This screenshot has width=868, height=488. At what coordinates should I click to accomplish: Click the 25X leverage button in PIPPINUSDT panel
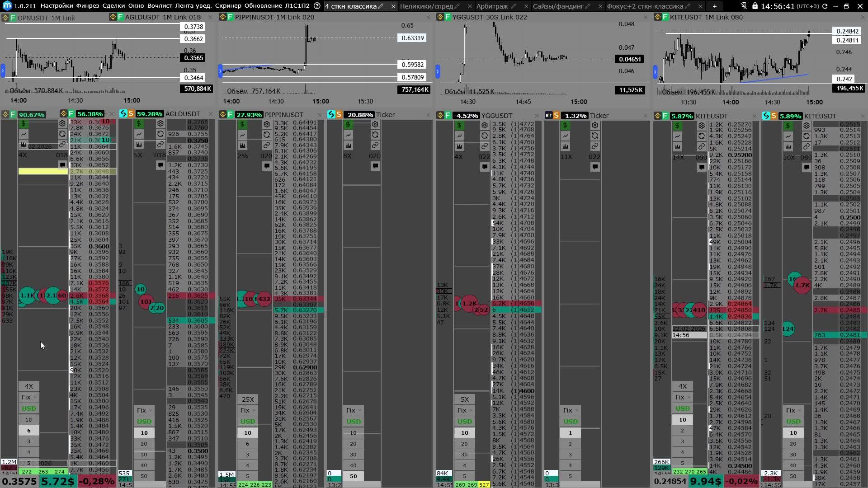tap(248, 399)
